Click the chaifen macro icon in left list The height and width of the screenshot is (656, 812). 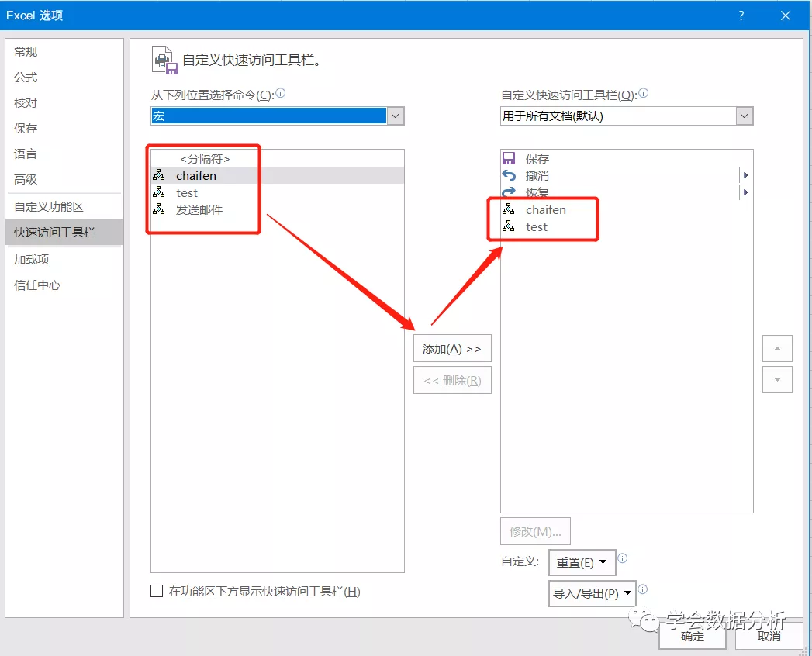(158, 175)
